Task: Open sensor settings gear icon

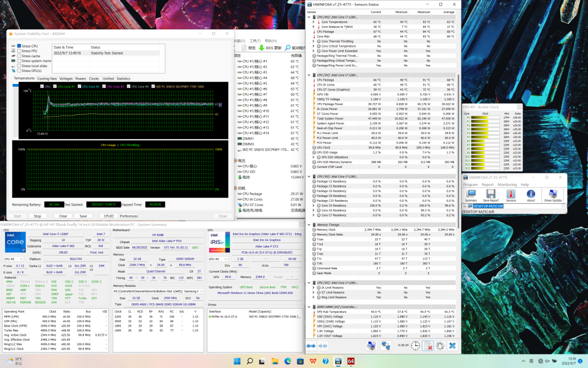Action: click(x=440, y=346)
